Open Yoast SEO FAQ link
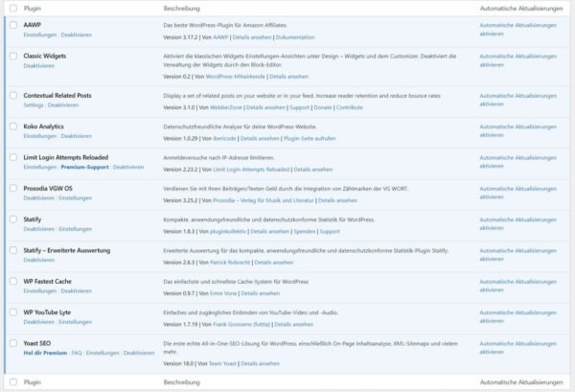 (77, 353)
